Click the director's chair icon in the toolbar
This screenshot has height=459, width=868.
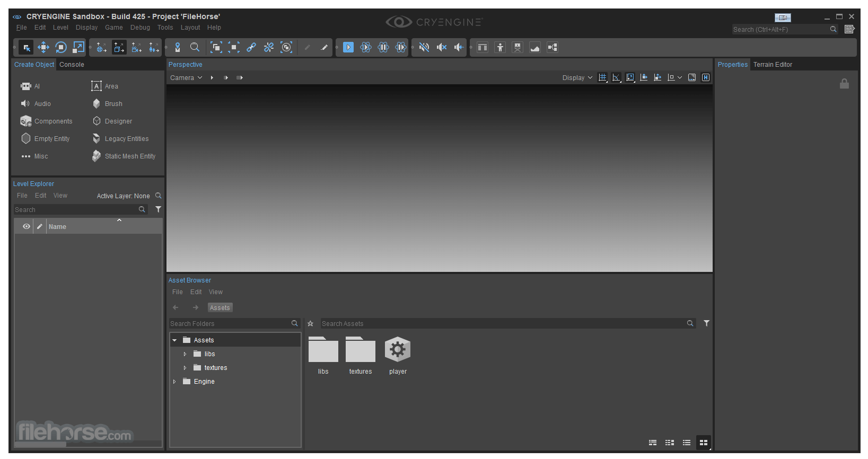[x=518, y=48]
